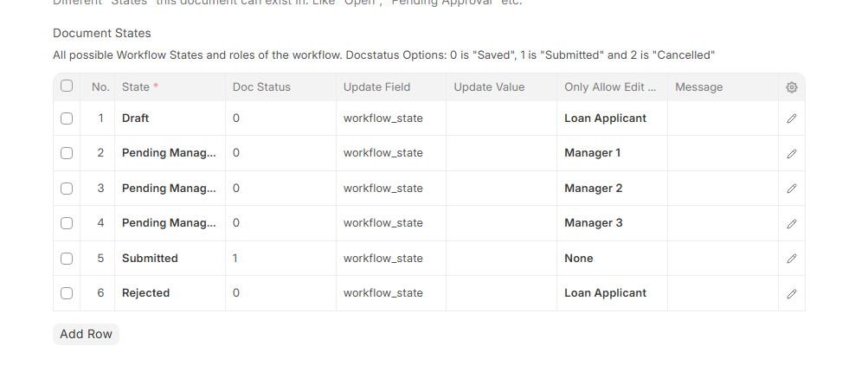This screenshot has width=868, height=365.
Task: Click the workflow_state field in Submitted row
Action: [390, 259]
